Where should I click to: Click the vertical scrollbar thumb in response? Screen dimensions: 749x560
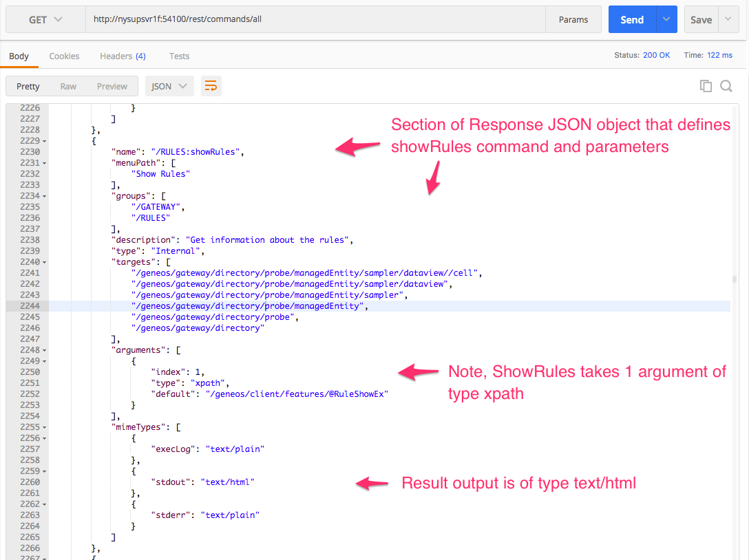coord(735,279)
